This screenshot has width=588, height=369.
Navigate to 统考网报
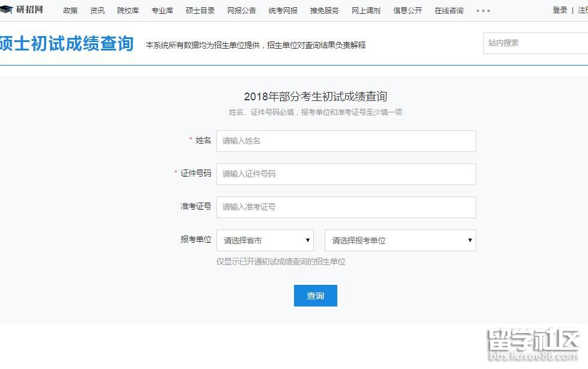(283, 10)
